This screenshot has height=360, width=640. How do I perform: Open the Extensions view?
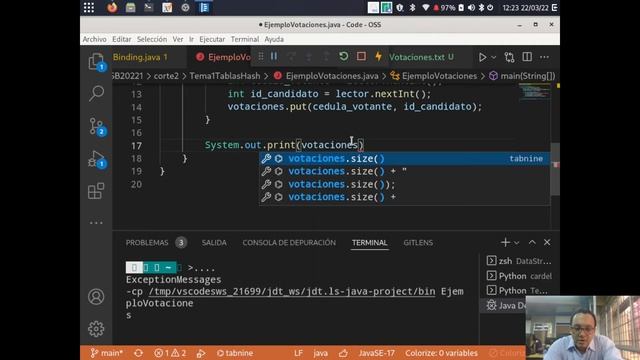click(96, 191)
